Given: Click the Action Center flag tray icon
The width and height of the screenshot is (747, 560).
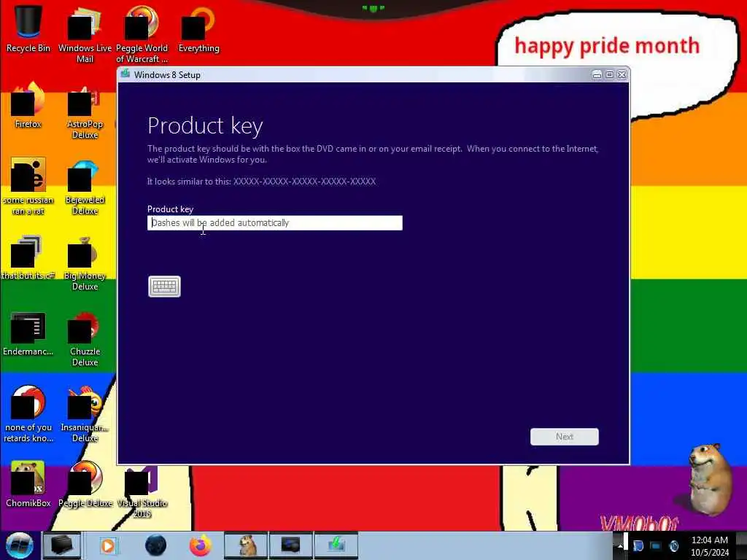Looking at the screenshot, I should pos(638,545).
